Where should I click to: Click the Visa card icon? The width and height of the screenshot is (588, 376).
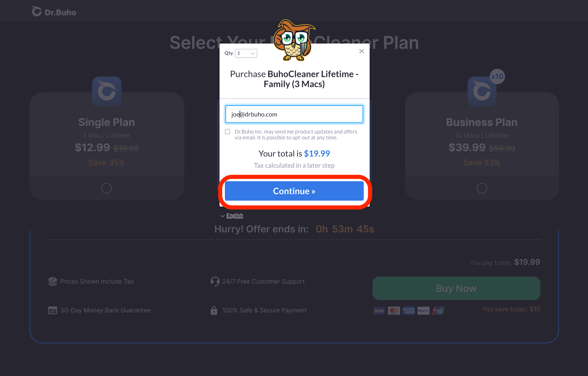tap(379, 311)
